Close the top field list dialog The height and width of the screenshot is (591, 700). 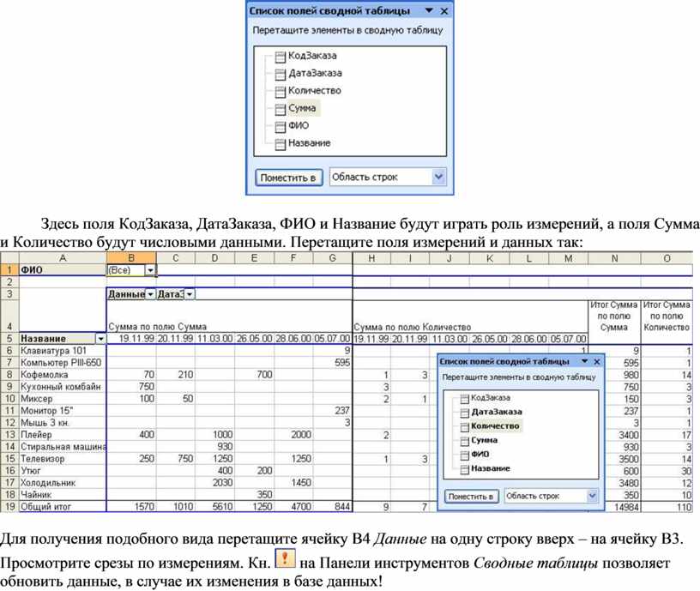click(444, 10)
